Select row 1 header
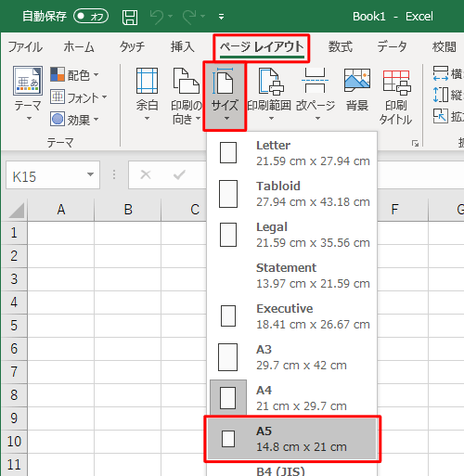This screenshot has height=476, width=464. (x=14, y=233)
